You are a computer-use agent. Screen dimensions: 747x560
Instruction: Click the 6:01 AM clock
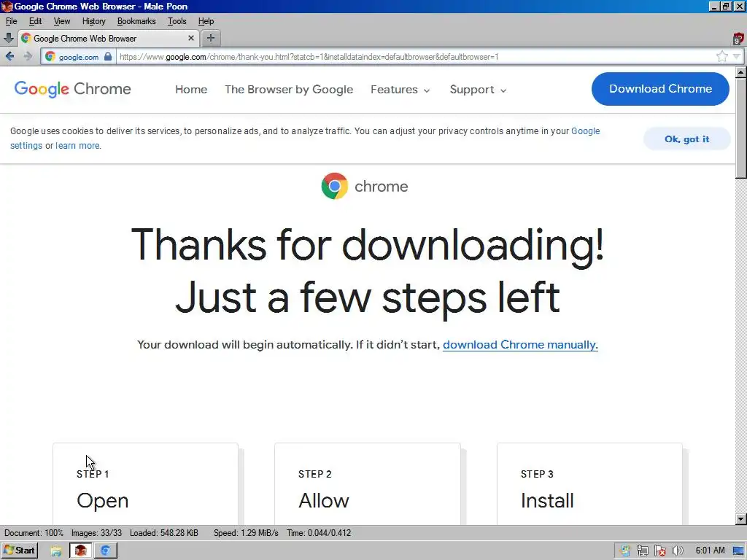(710, 551)
